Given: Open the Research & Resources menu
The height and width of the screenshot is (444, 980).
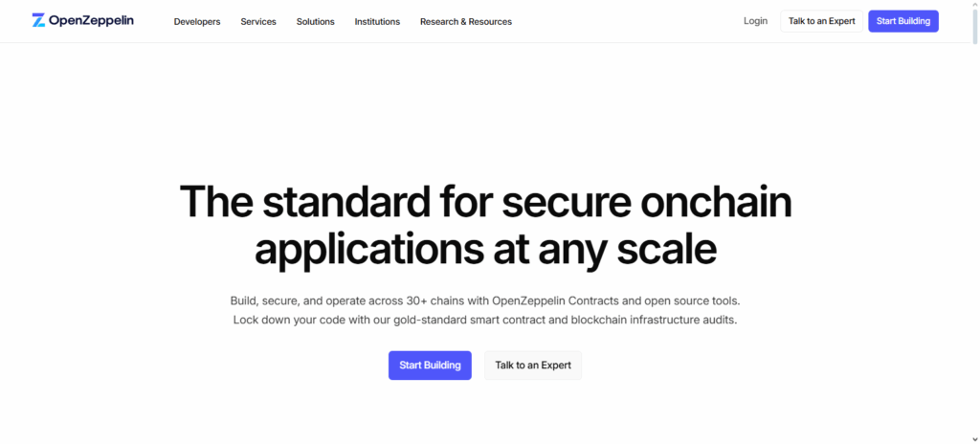Looking at the screenshot, I should click(466, 21).
